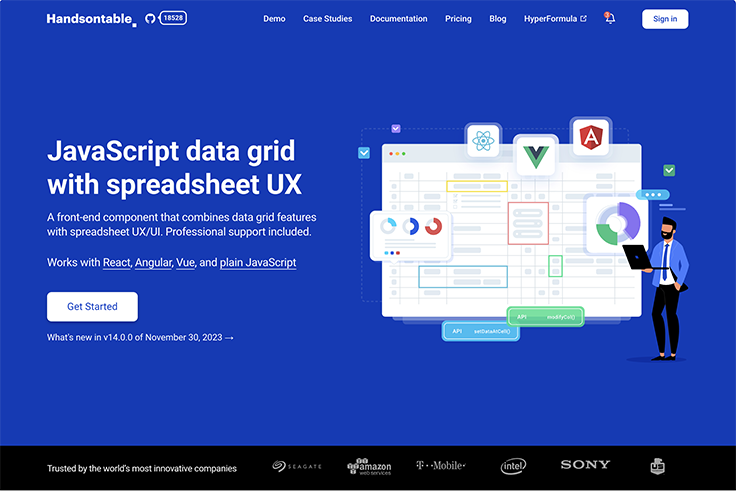
Task: Open the Blog link
Action: tap(498, 19)
